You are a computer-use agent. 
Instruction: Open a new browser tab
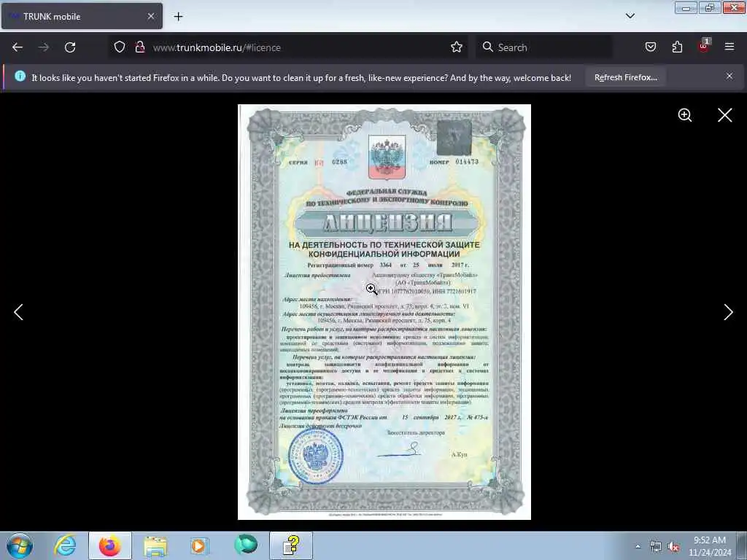click(178, 17)
